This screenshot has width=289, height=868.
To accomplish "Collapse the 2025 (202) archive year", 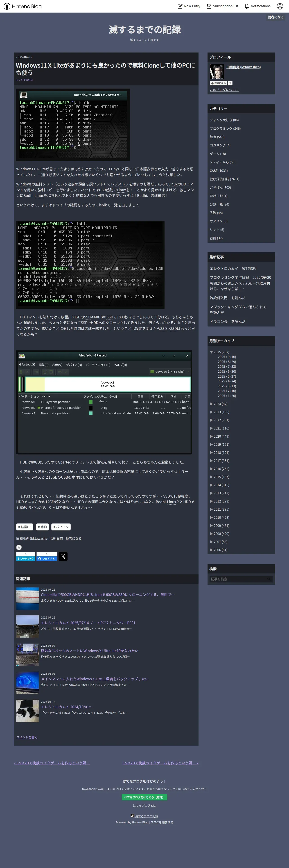I will pyautogui.click(x=211, y=352).
